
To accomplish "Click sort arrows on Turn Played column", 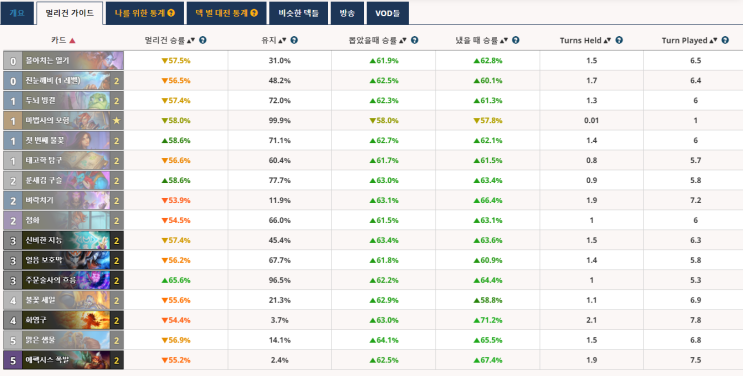I will click(714, 41).
